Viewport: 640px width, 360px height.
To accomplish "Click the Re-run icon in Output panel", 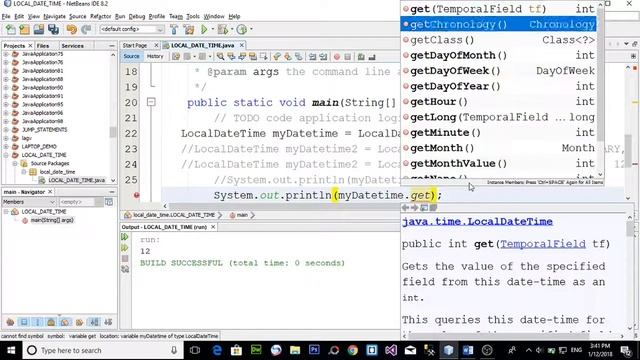I will click(125, 237).
